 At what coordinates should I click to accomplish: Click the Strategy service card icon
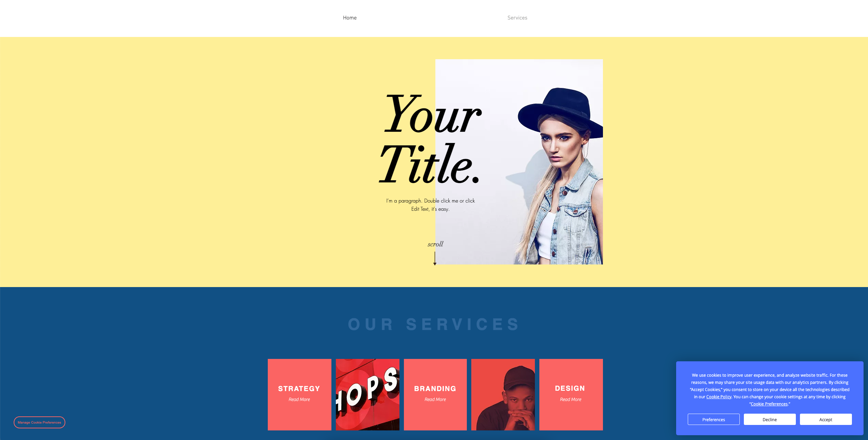pyautogui.click(x=299, y=393)
